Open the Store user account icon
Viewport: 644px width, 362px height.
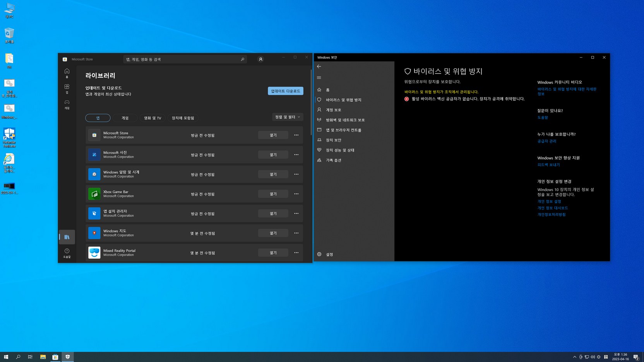tap(260, 59)
